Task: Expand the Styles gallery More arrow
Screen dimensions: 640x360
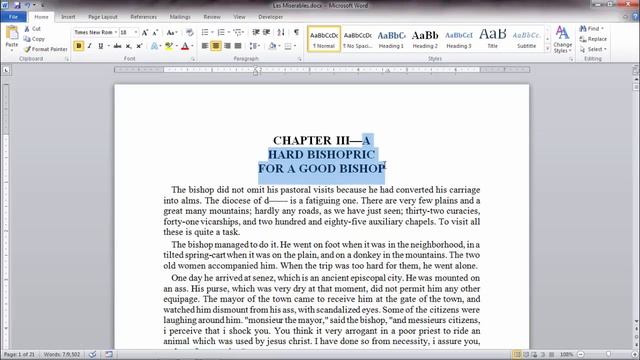Action: [547, 49]
